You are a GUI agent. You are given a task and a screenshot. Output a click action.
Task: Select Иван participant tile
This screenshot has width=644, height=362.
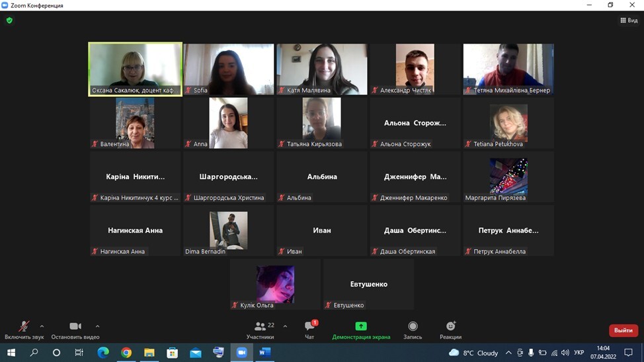click(x=322, y=231)
